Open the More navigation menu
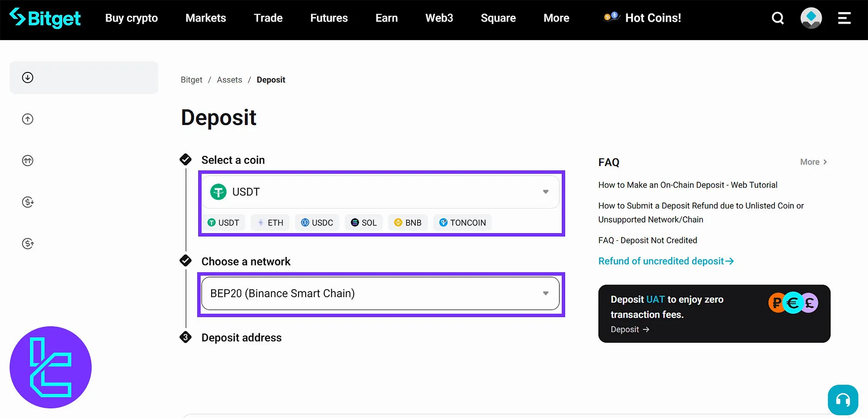The image size is (868, 418). [556, 18]
